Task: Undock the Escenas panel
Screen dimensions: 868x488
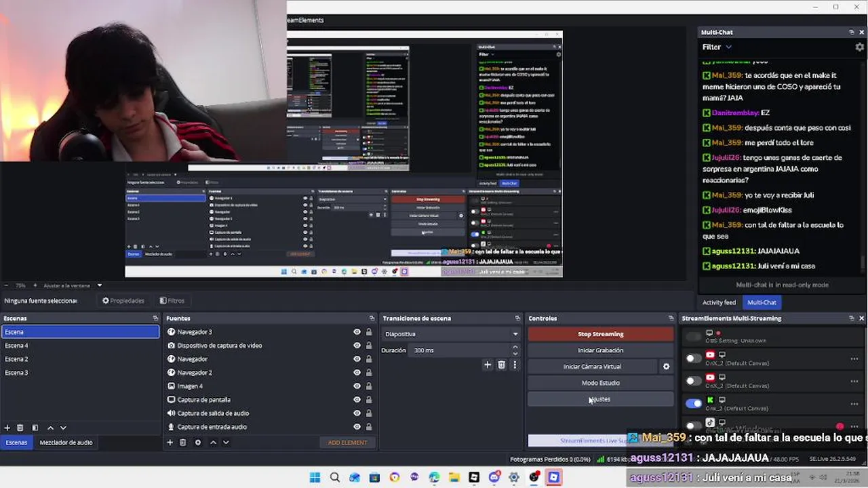Action: pos(155,318)
